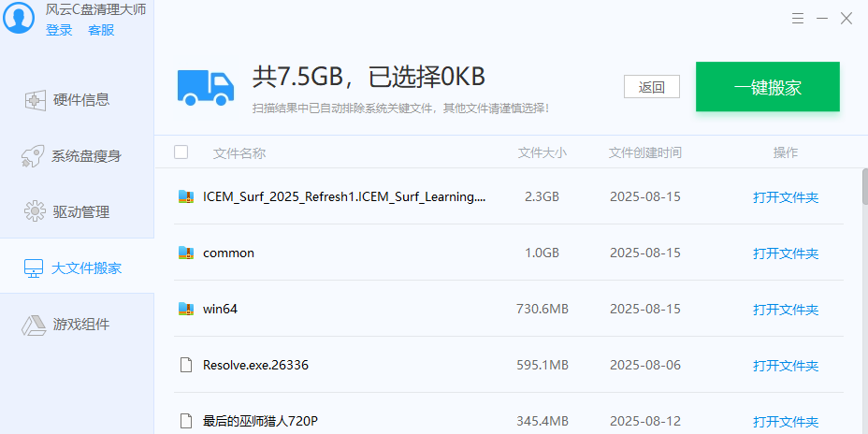This screenshot has height=434, width=868.
Task: Click the gear icon for 驱动管理
Action: [x=35, y=212]
